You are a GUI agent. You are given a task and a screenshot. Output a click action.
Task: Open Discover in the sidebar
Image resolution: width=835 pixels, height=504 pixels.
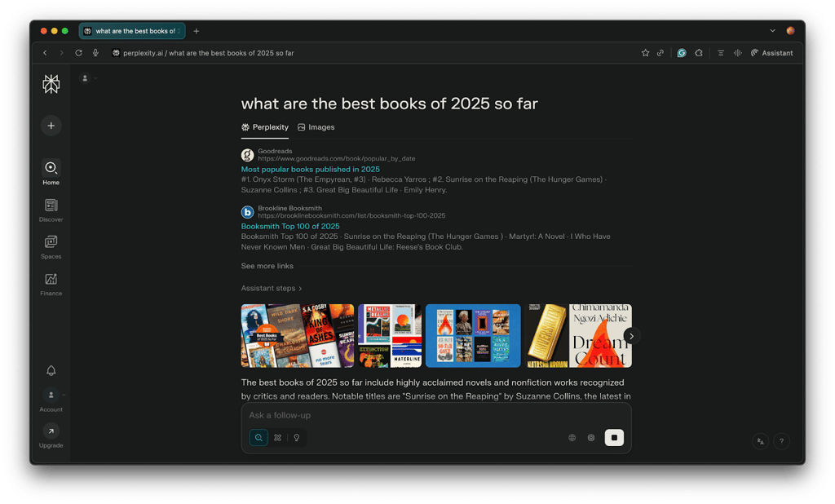(x=51, y=210)
